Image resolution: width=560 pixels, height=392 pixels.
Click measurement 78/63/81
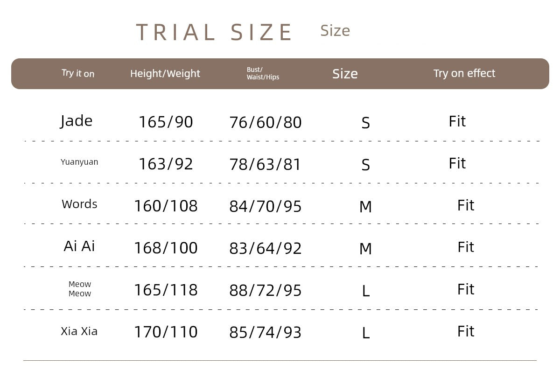(x=266, y=164)
